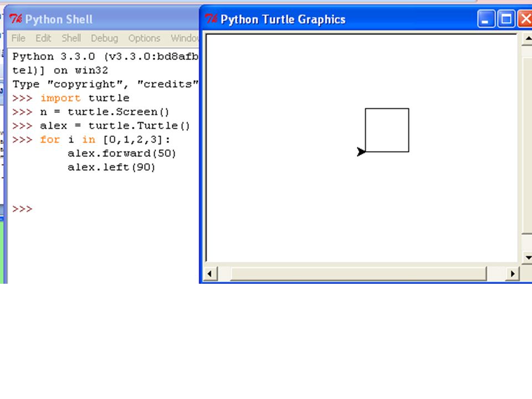Open the Options menu in Python Shell
Screen dimensions: 532x399
click(144, 38)
